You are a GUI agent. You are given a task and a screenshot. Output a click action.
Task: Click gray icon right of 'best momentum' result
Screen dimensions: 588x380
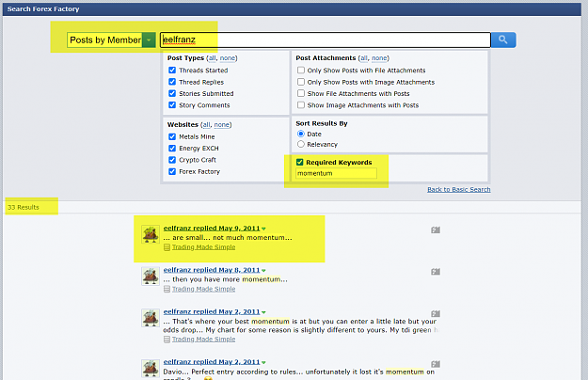[x=436, y=313]
